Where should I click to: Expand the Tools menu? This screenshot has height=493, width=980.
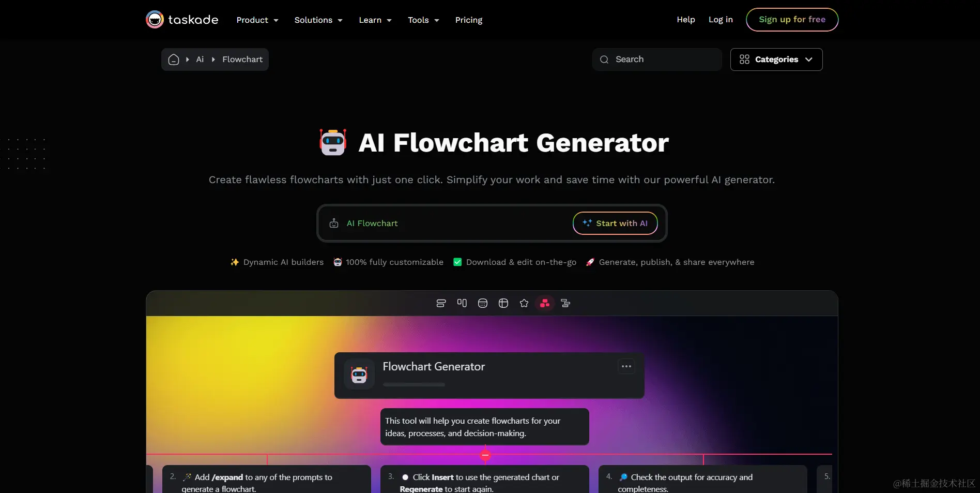(423, 20)
